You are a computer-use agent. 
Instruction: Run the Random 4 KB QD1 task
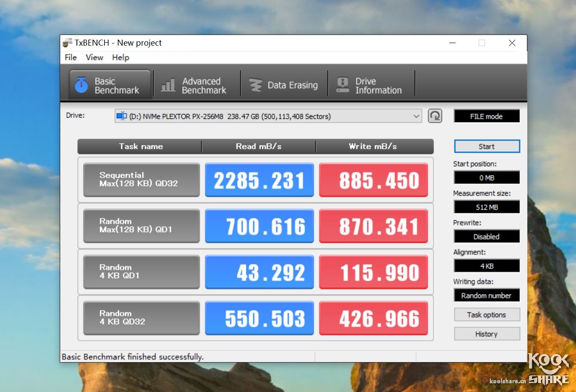pos(141,272)
